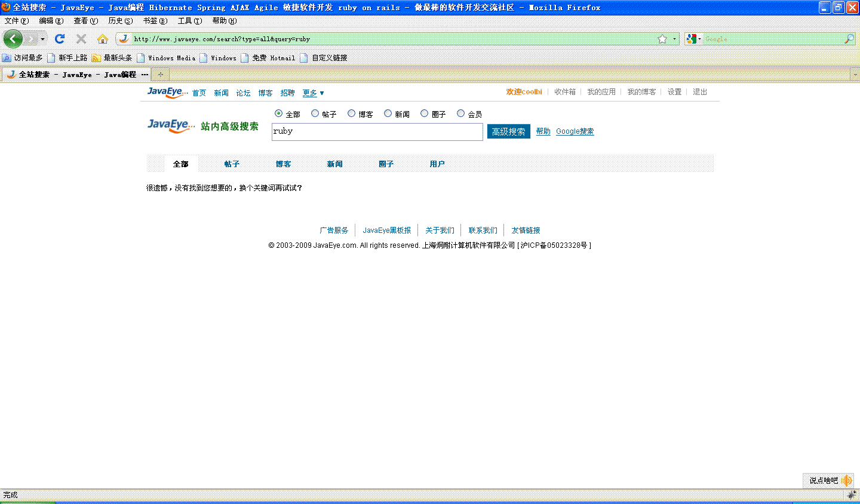Reload the page with the refresh icon
Viewport: 860px width, 504px height.
(60, 39)
